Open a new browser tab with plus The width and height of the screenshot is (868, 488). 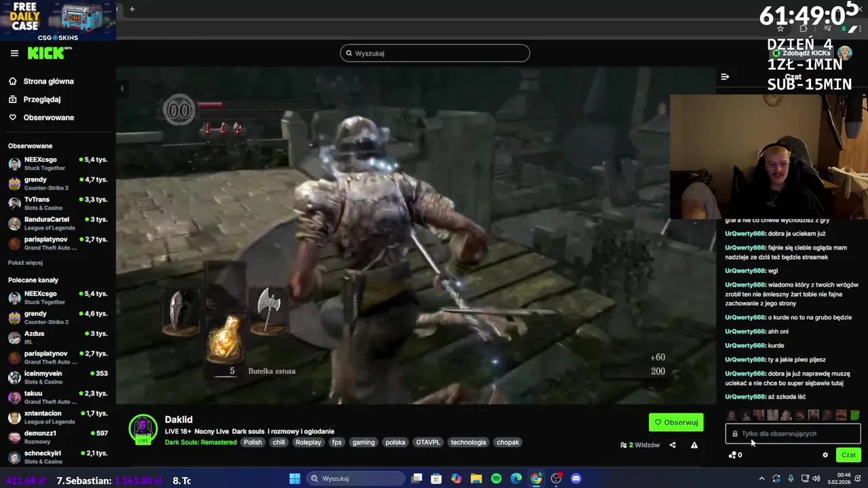tap(132, 9)
